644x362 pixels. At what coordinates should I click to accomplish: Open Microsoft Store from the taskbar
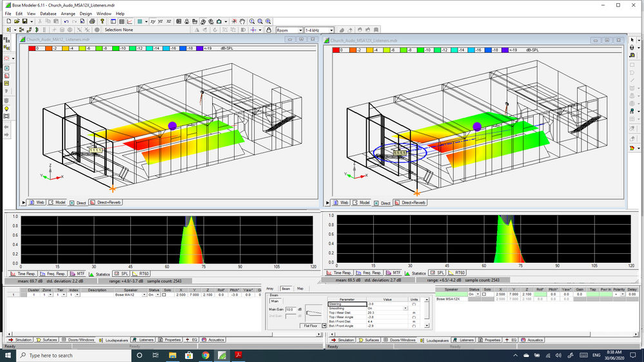pos(188,355)
